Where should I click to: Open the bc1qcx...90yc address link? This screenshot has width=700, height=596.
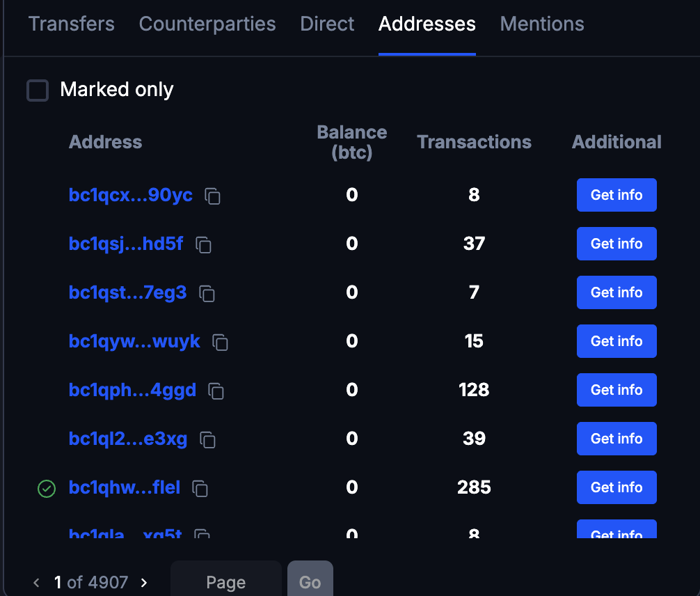coord(130,196)
